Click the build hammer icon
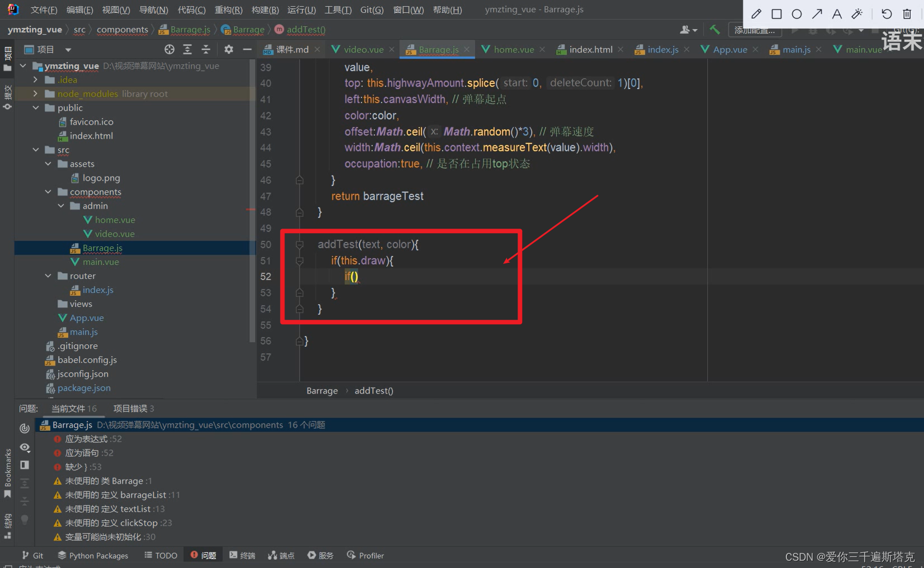This screenshot has height=568, width=924. (714, 30)
